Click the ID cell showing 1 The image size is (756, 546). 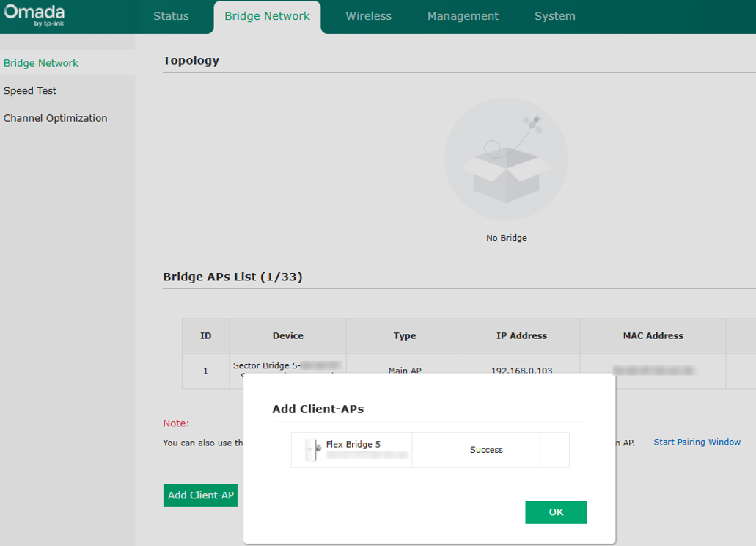pos(206,371)
